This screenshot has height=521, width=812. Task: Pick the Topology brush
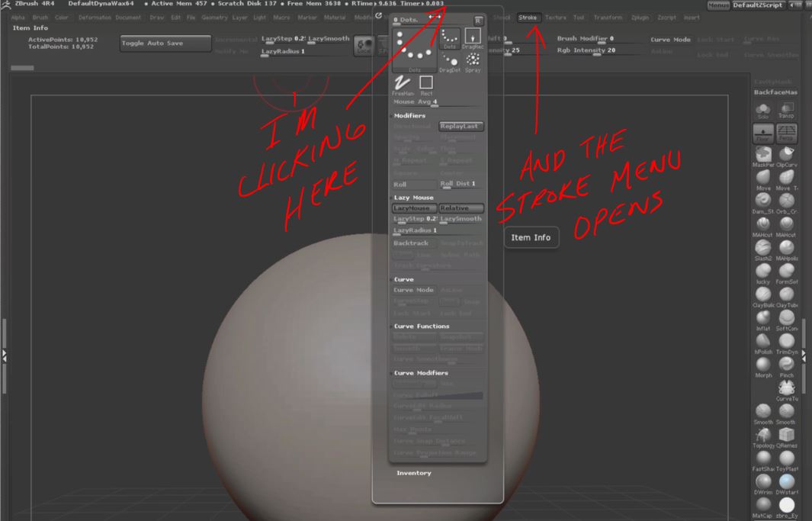point(763,438)
